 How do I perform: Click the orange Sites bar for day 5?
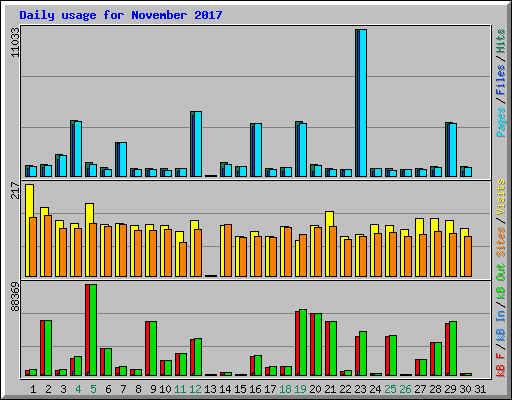coord(93,250)
